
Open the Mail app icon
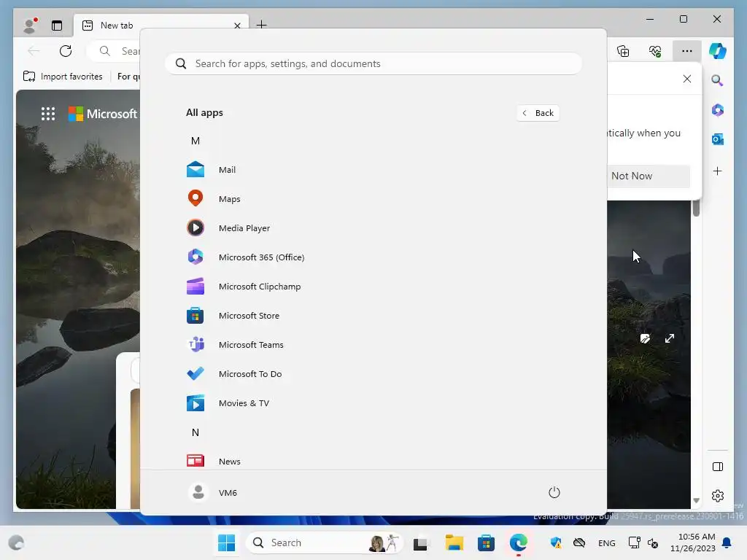pos(196,169)
